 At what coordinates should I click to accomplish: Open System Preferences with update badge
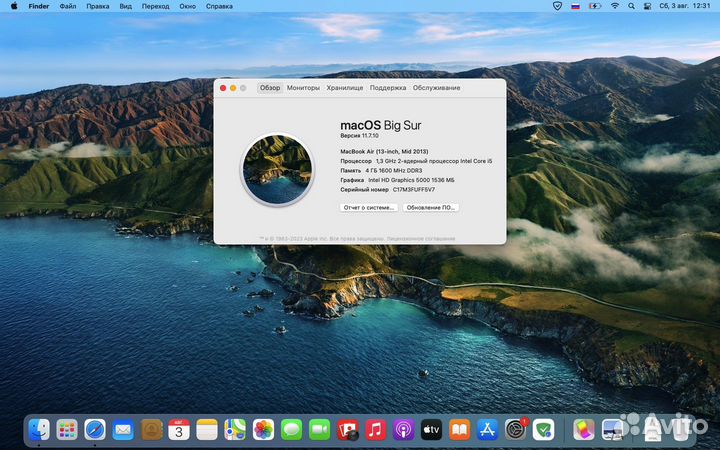pyautogui.click(x=516, y=430)
